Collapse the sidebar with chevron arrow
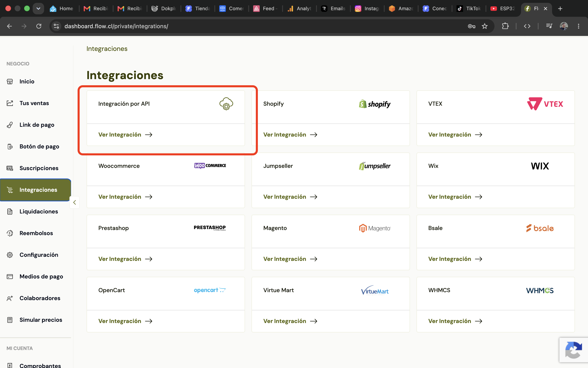Image resolution: width=588 pixels, height=368 pixels. [x=75, y=202]
